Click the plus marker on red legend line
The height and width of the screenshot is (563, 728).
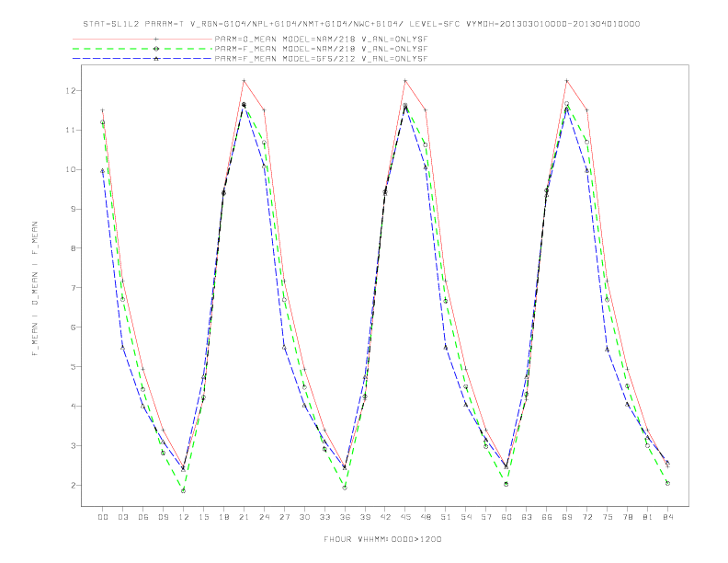coord(156,39)
